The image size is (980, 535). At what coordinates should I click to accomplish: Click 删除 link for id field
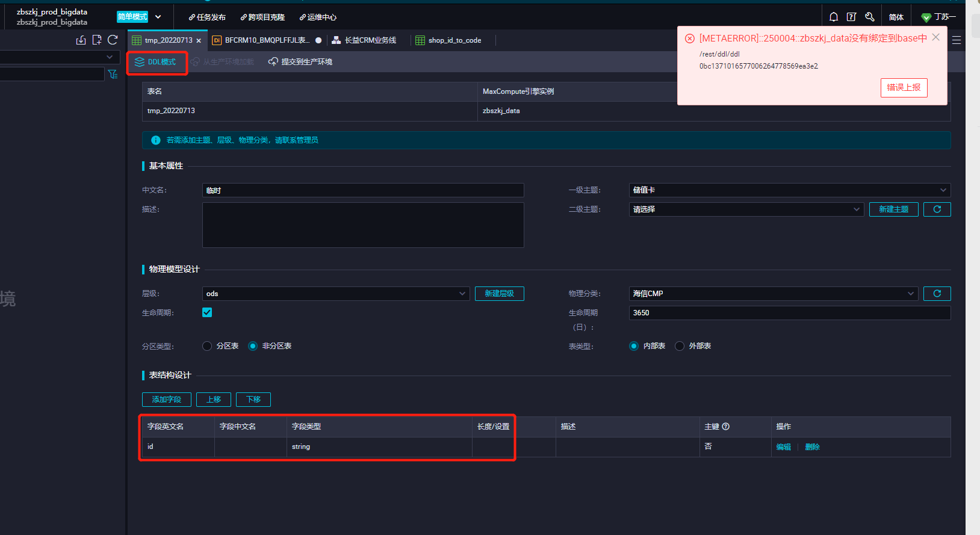[812, 447]
